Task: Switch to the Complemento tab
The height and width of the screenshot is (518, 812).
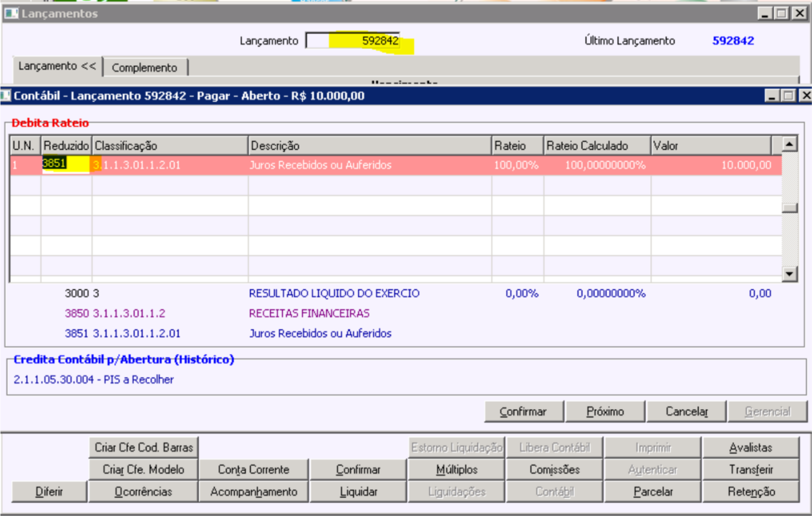Action: coord(145,68)
